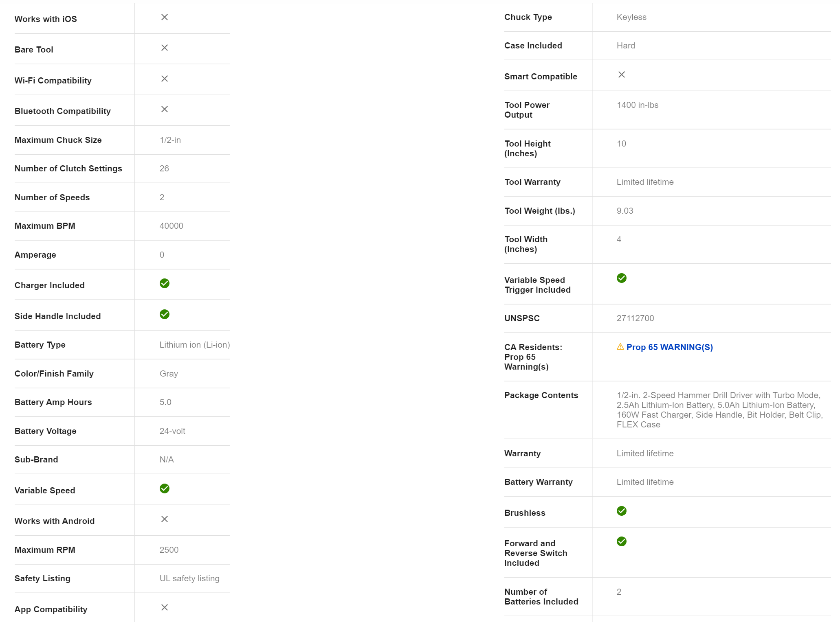Click the yellow warning triangle icon

point(620,347)
